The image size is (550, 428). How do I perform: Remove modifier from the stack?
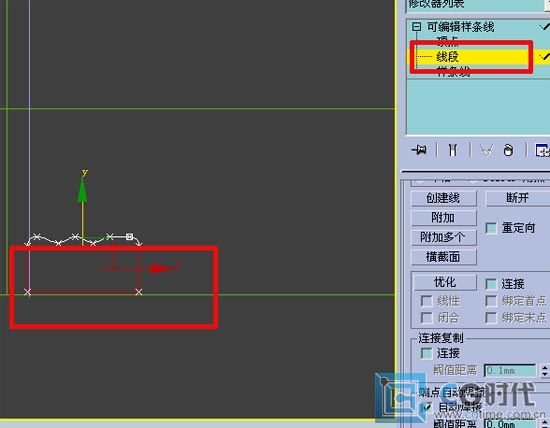[x=508, y=150]
